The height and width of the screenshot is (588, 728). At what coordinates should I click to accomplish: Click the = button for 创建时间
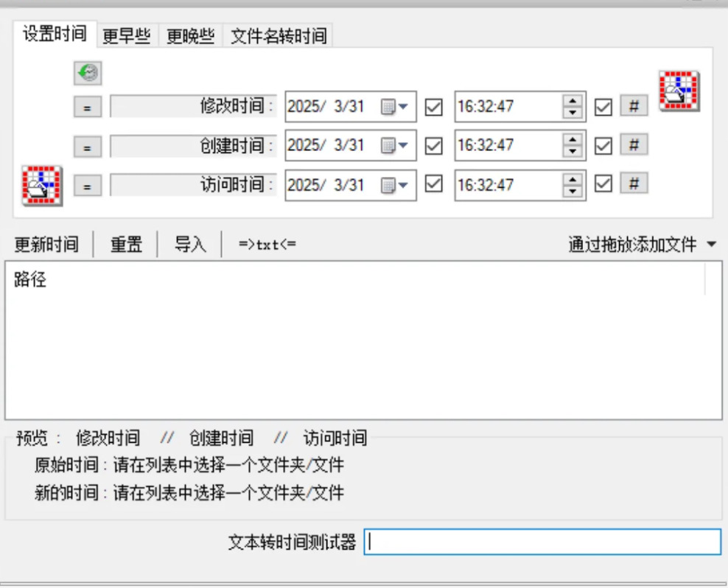87,147
